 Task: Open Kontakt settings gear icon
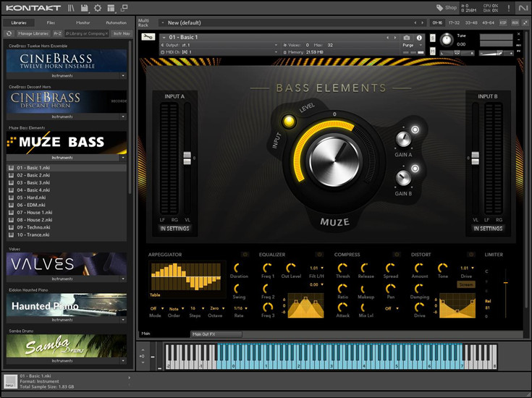(x=98, y=8)
